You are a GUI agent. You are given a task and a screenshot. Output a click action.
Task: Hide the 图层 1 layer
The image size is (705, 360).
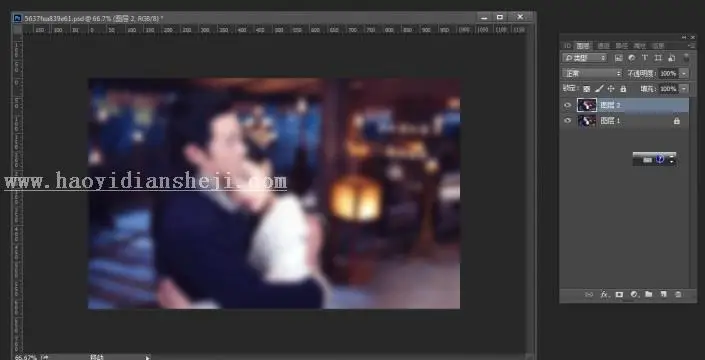(x=567, y=120)
